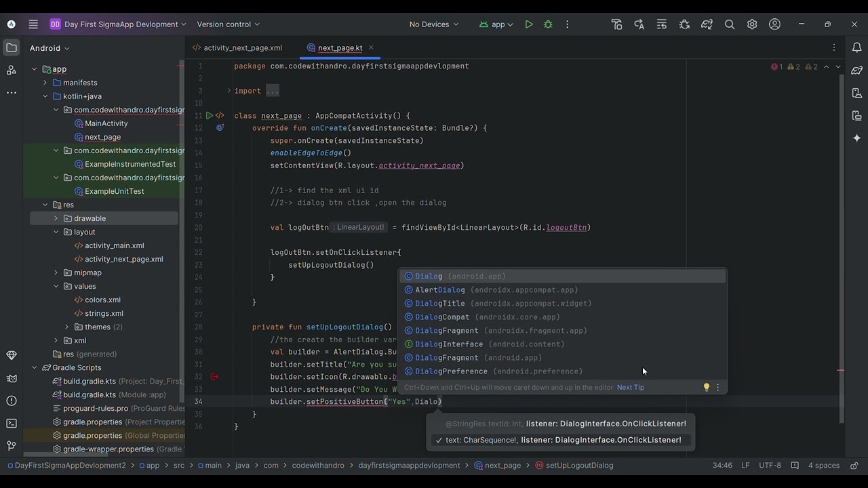Click the 34:46 caret position indicator
Screen dimensions: 868x488
point(722,466)
